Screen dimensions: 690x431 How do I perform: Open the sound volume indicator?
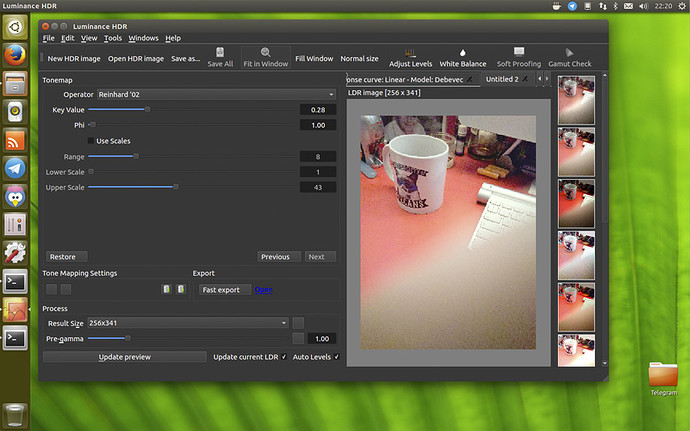tap(643, 6)
